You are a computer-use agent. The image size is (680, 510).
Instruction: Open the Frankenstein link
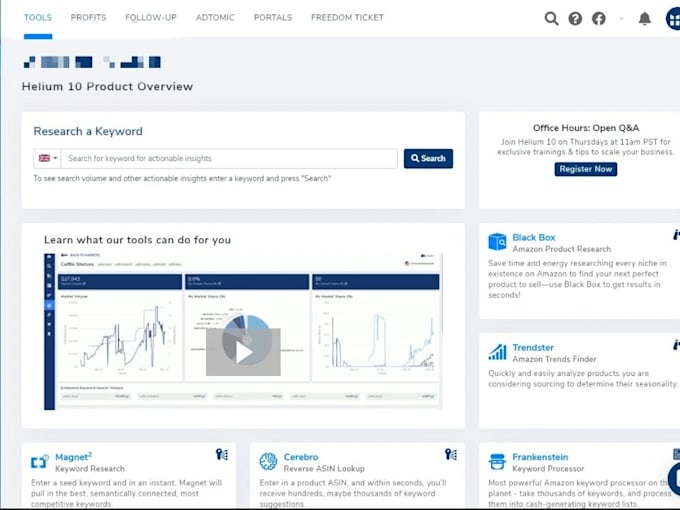point(540,457)
